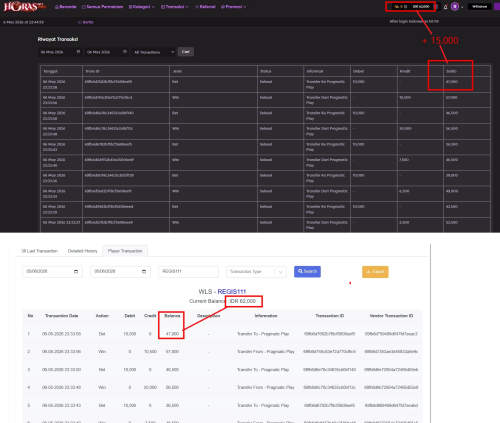
Task: Go to Beranda home menu
Action: [x=66, y=7]
